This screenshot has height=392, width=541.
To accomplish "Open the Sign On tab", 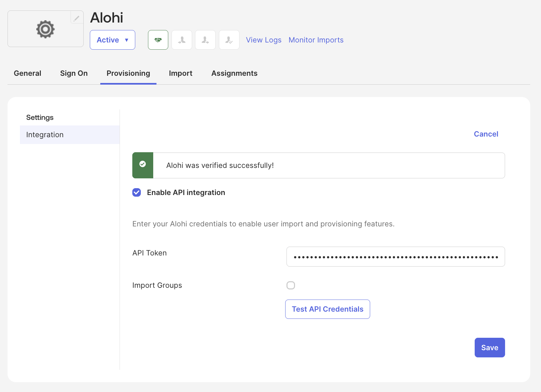I will [74, 73].
